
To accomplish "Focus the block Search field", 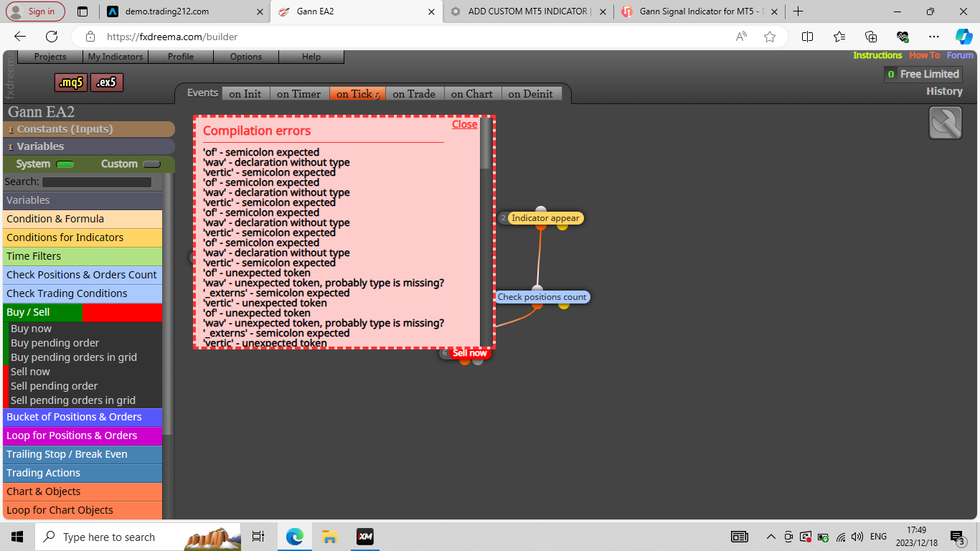I will (97, 182).
